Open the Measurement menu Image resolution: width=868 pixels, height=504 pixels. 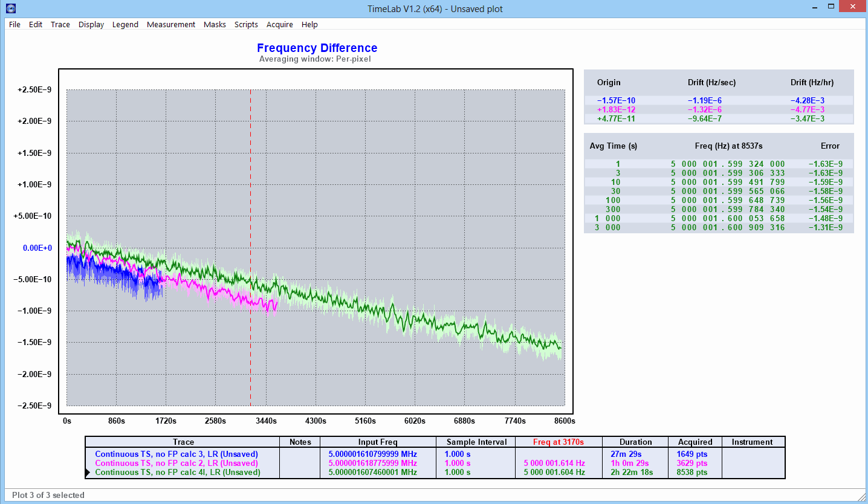[171, 25]
